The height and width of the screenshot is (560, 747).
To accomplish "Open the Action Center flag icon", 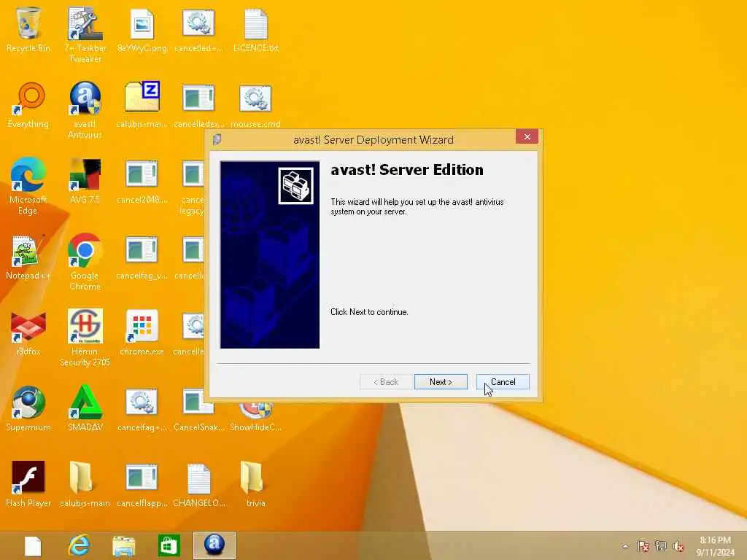I will (x=643, y=546).
